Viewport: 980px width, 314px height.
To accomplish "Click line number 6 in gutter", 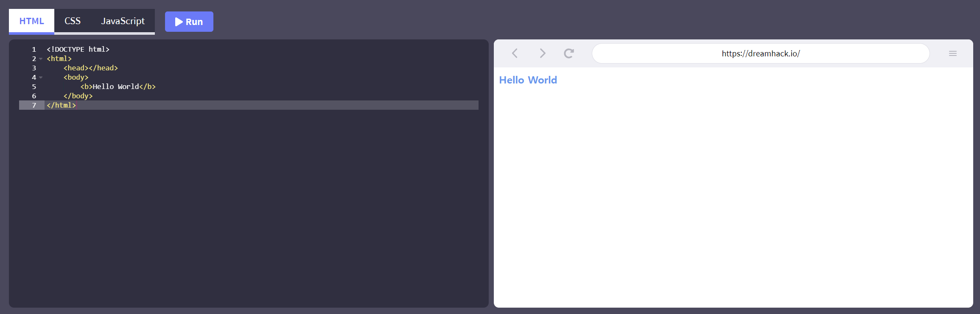I will 34,96.
